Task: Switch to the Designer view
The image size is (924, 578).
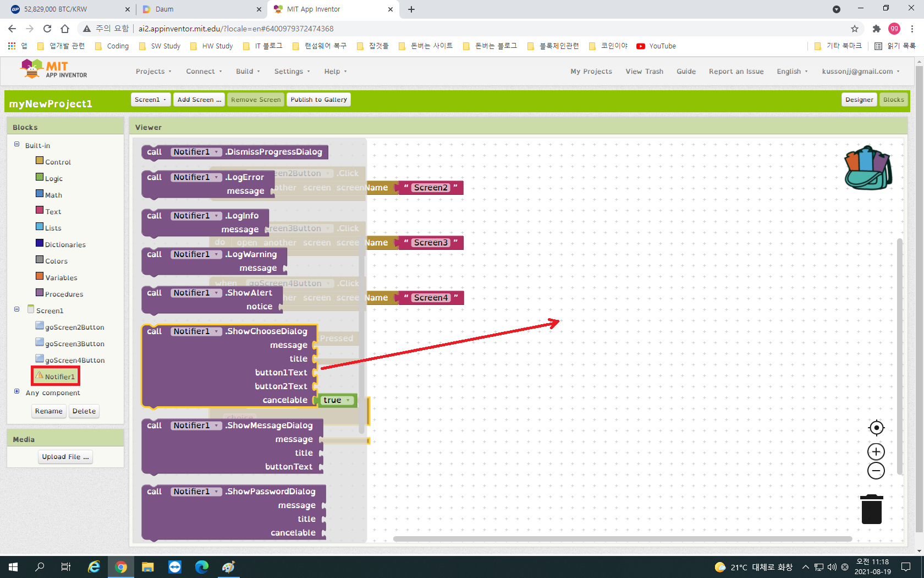Action: [x=859, y=100]
